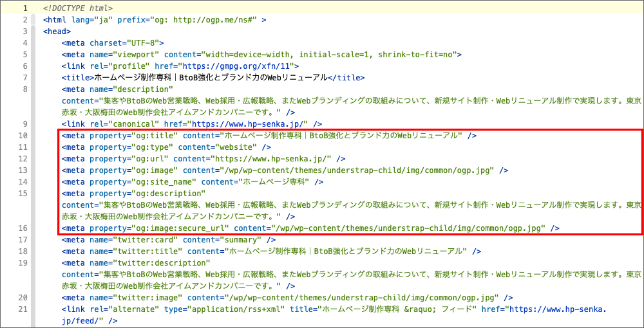Click the meta name="description" line
The height and width of the screenshot is (328, 644).
(117, 89)
